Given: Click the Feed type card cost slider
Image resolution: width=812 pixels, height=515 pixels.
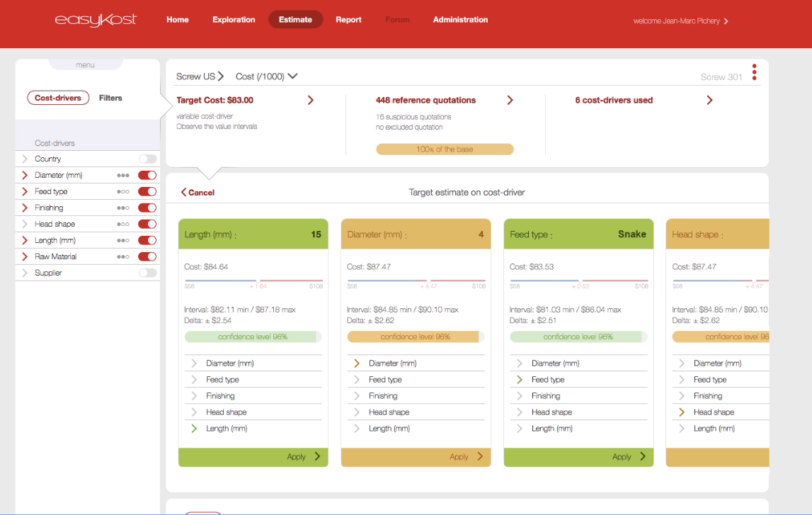Looking at the screenshot, I should click(578, 281).
